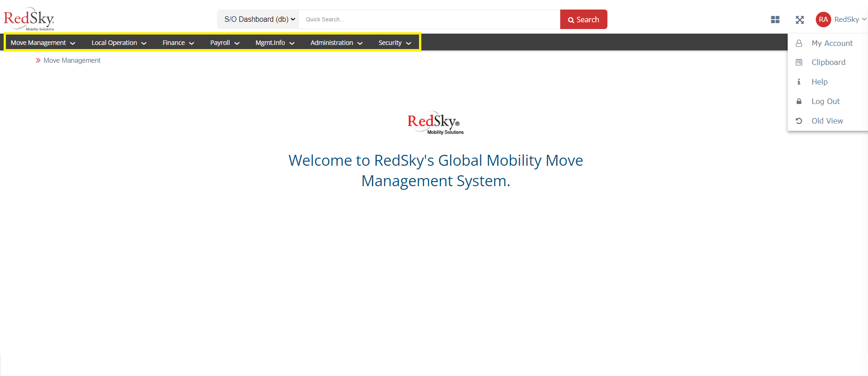This screenshot has width=868, height=376.
Task: Select Clipboard from user menu
Action: (x=828, y=62)
